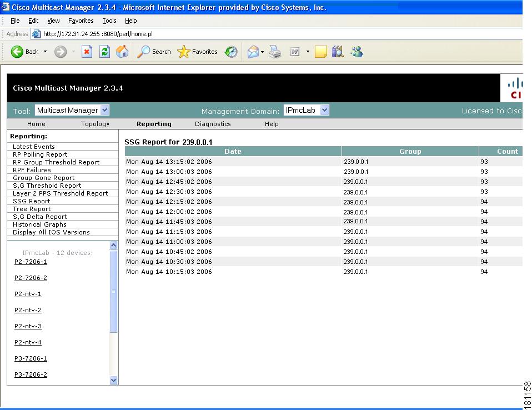Click the IE icon in the title bar
Image resolution: width=532 pixels, height=410 pixels.
(6, 7)
